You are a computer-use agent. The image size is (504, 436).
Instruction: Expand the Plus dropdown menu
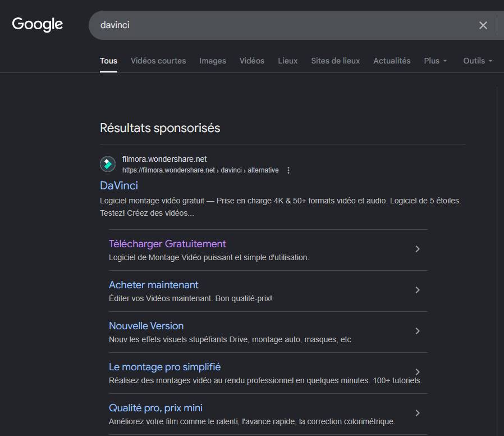435,61
